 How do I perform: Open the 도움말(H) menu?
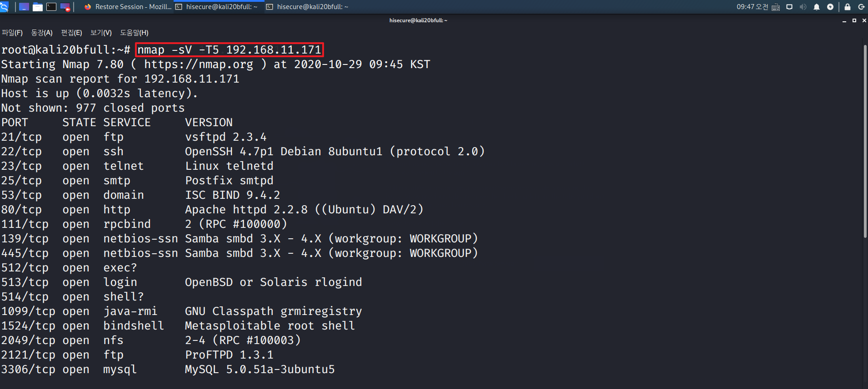coord(134,33)
